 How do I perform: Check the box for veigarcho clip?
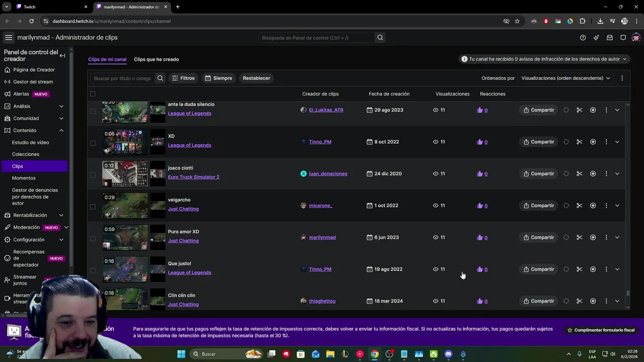pyautogui.click(x=93, y=207)
